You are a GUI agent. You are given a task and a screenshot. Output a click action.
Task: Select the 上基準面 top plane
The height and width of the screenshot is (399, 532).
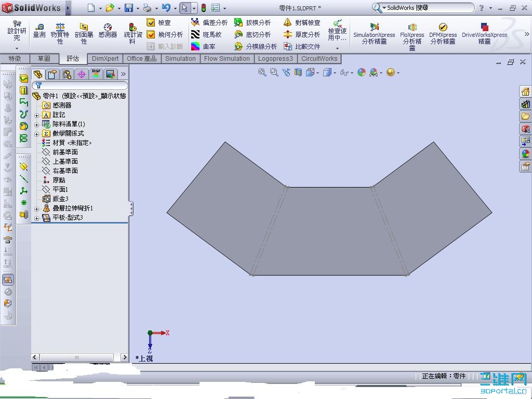point(60,161)
